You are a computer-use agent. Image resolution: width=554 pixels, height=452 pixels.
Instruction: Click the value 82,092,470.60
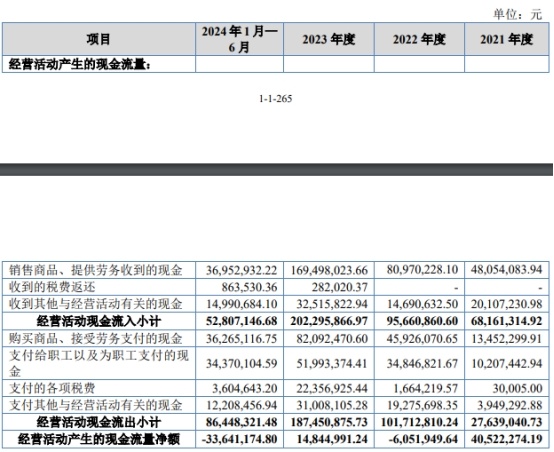click(332, 339)
